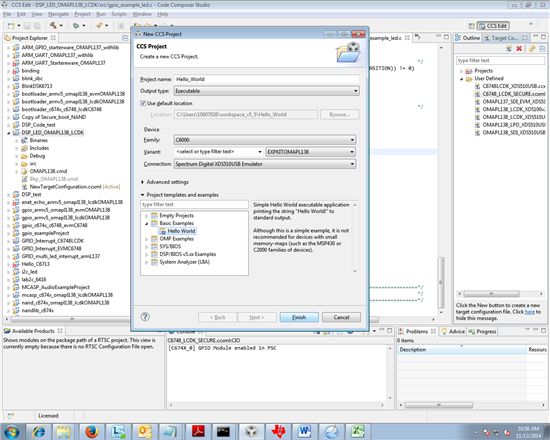Click the Project name input field
This screenshot has height=440, width=550.
pyautogui.click(x=267, y=79)
